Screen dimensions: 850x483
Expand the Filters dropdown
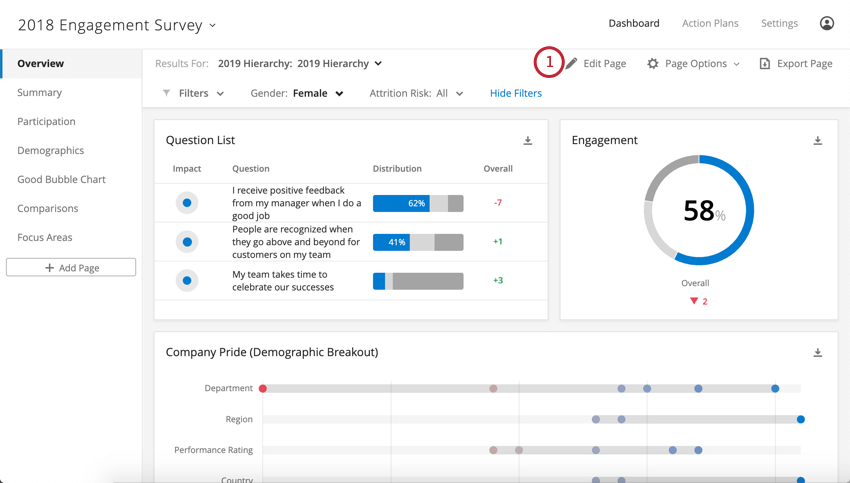click(x=220, y=94)
